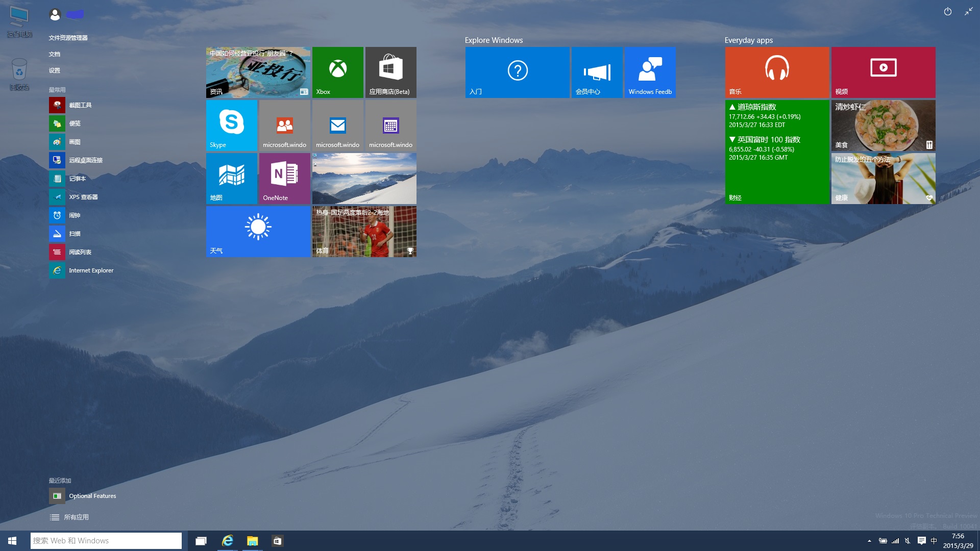Show hidden system tray icons
The width and height of the screenshot is (980, 551).
coord(869,541)
